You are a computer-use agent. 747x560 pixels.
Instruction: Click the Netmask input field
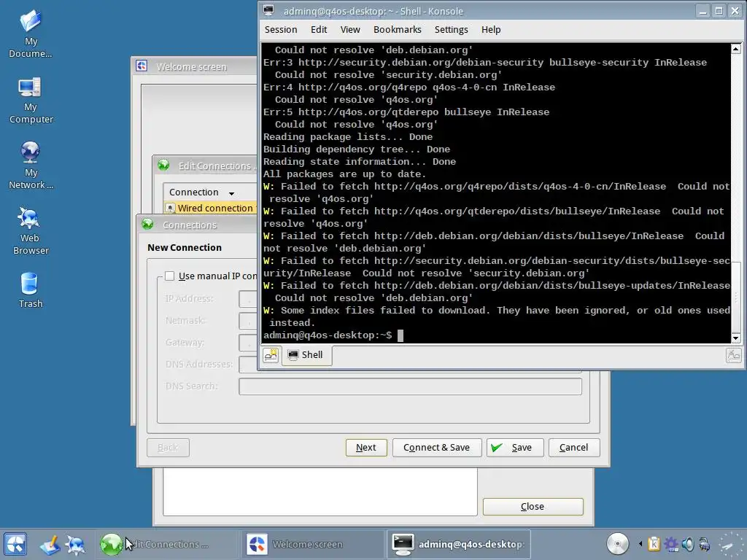tap(248, 321)
